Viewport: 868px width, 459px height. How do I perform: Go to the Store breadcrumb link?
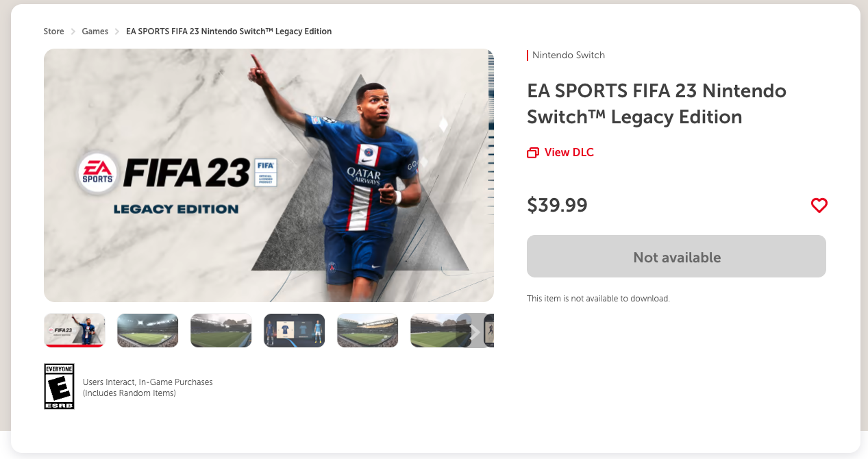click(53, 32)
